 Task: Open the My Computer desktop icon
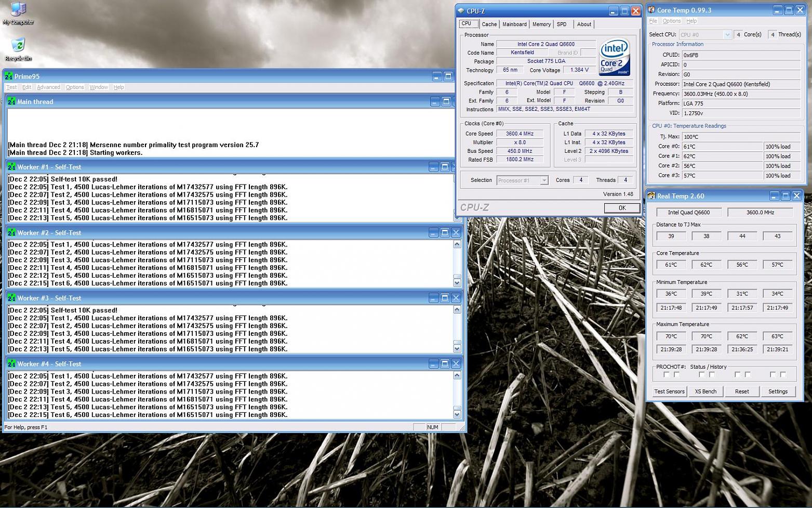pos(18,10)
